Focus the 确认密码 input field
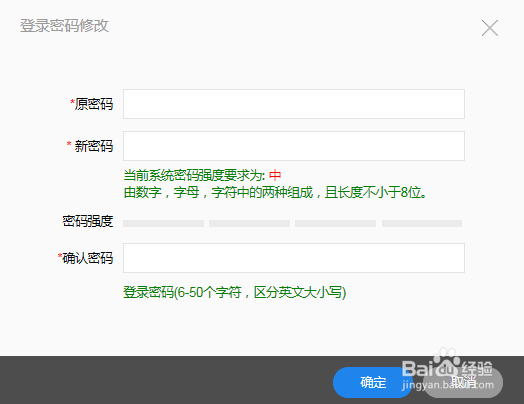 294,258
